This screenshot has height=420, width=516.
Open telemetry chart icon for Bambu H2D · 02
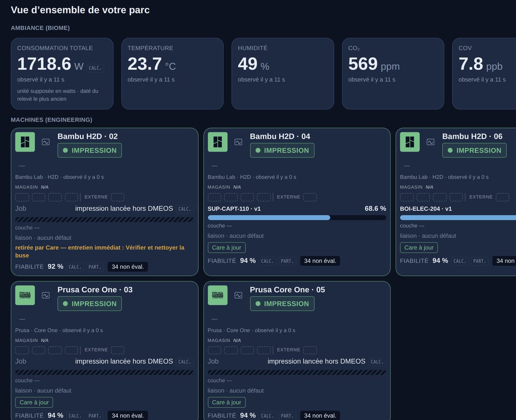tap(46, 142)
